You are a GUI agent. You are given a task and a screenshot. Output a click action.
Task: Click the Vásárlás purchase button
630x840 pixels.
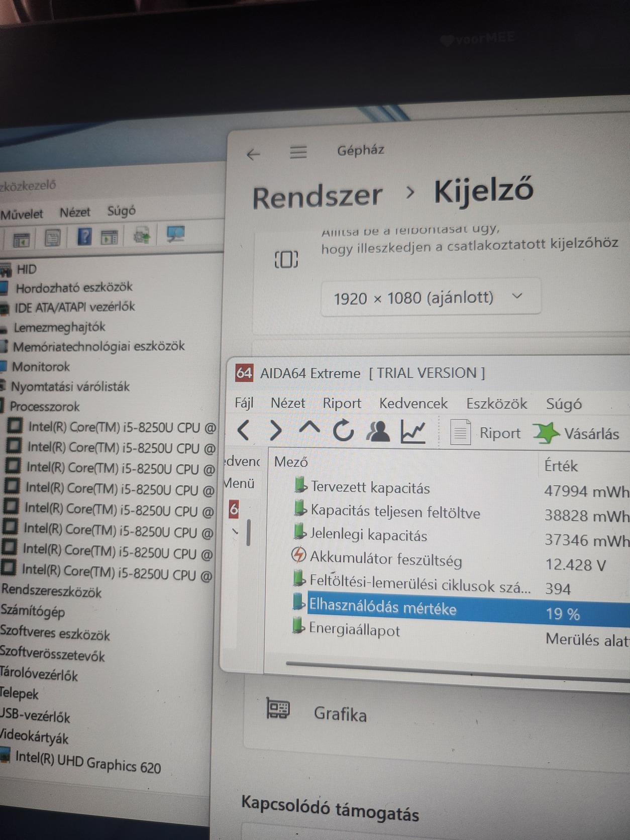tap(577, 433)
